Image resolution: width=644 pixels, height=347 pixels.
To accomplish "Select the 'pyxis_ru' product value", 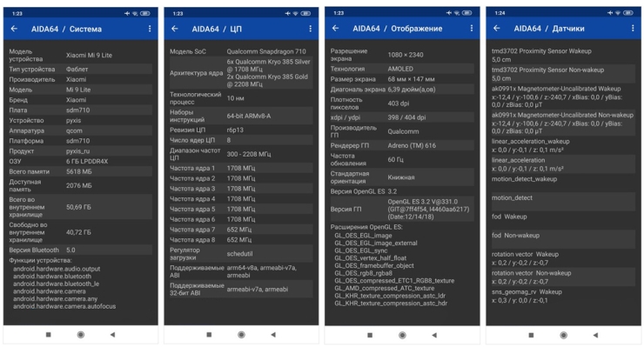I will click(78, 151).
